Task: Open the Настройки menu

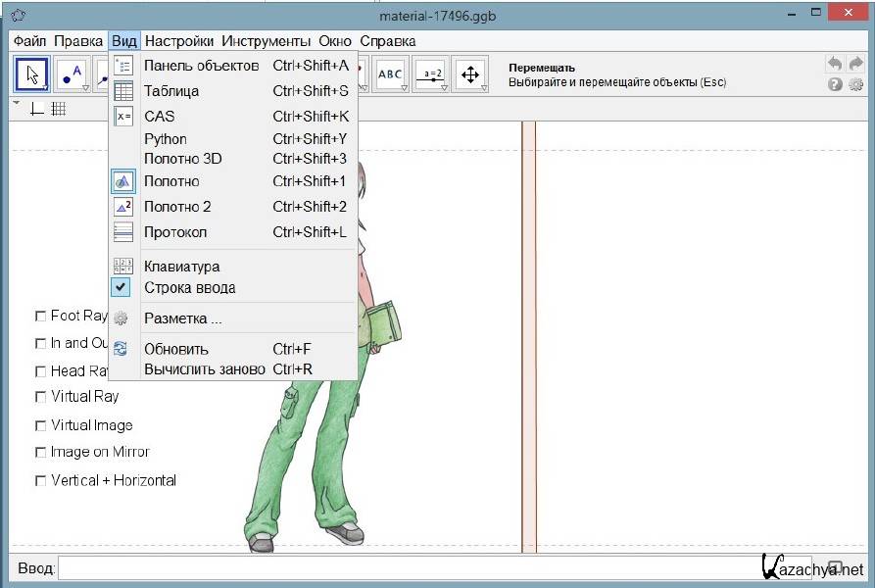Action: (x=178, y=41)
